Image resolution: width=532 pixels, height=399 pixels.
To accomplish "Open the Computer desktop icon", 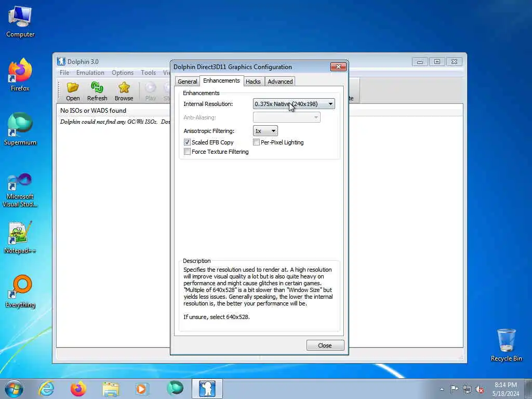I will click(x=20, y=21).
